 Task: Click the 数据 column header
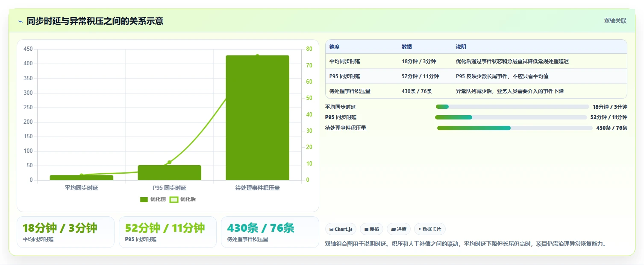(407, 47)
